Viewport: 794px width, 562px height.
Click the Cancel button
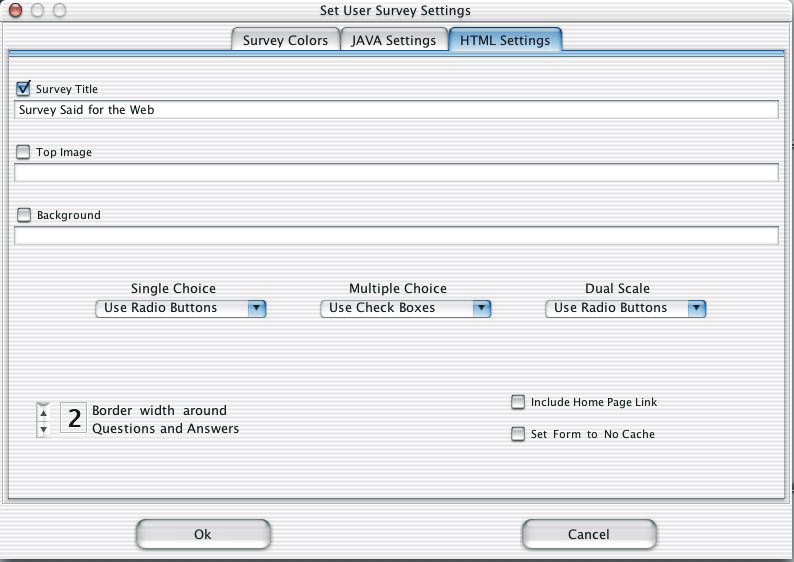click(x=589, y=534)
